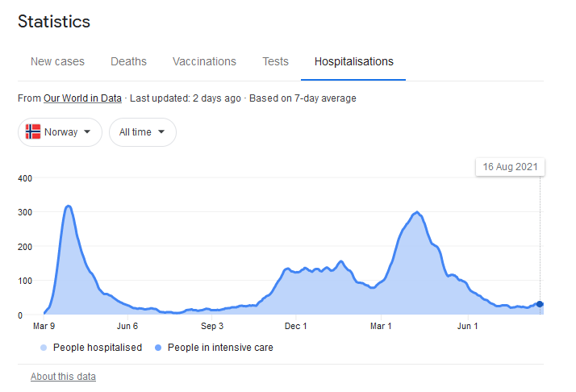Click the chart peak near Mar 9
Viewport: 576px width, 392px height.
point(69,206)
